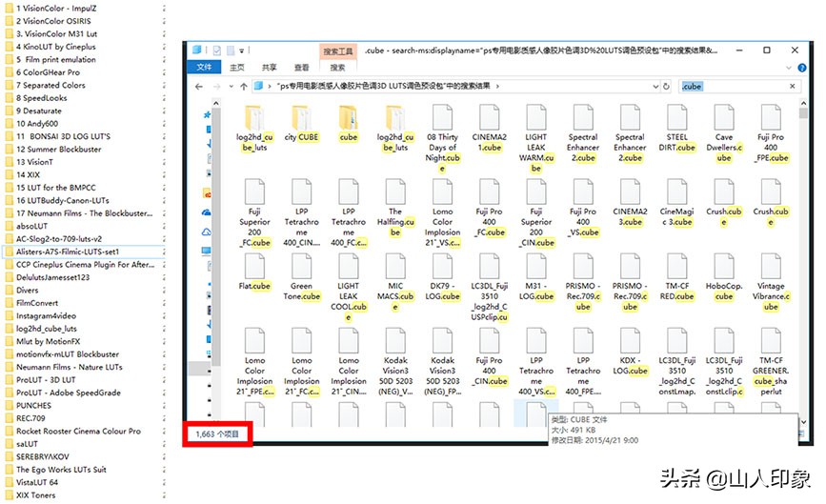This screenshot has width=826, height=504.
Task: Select the 11 BONSAI 3D LOG LUT'S folder
Action: [x=57, y=136]
